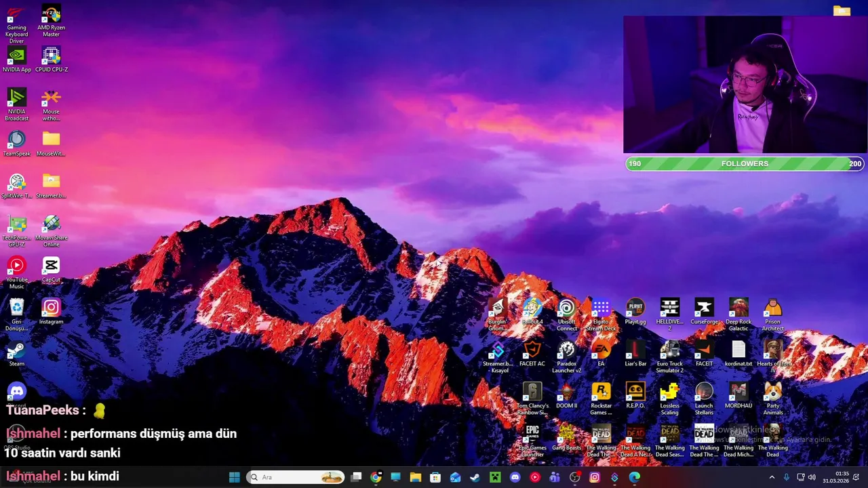Open the Recycle Bin (Geri Dönüşüm)

click(17, 315)
